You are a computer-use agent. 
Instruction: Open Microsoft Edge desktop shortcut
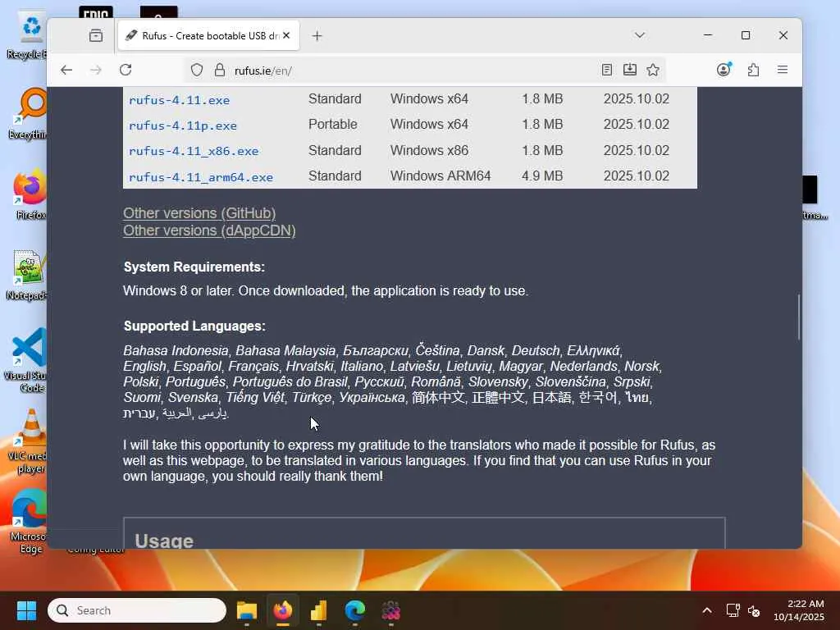pos(29,521)
